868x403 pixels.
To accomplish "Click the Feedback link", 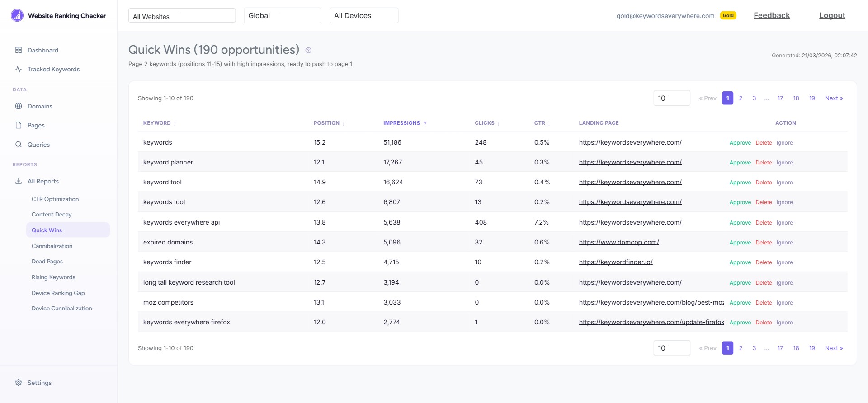I will pos(772,15).
